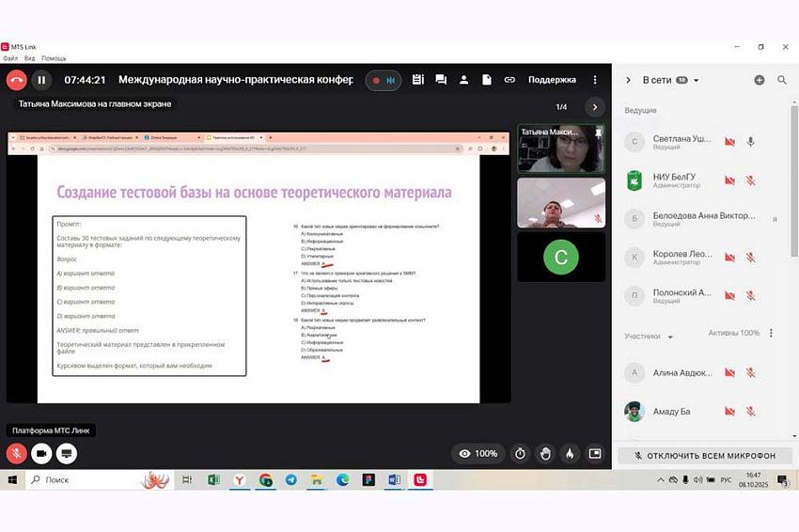Image resolution: width=799 pixels, height=532 pixels.
Task: Copy the event link via the chain icon
Action: point(509,80)
